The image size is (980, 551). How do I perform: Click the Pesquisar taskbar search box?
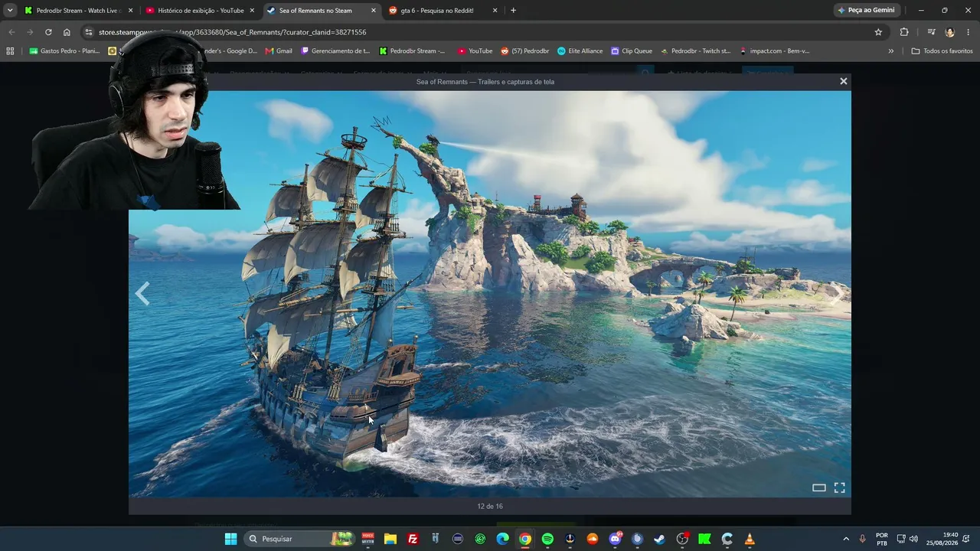click(301, 539)
